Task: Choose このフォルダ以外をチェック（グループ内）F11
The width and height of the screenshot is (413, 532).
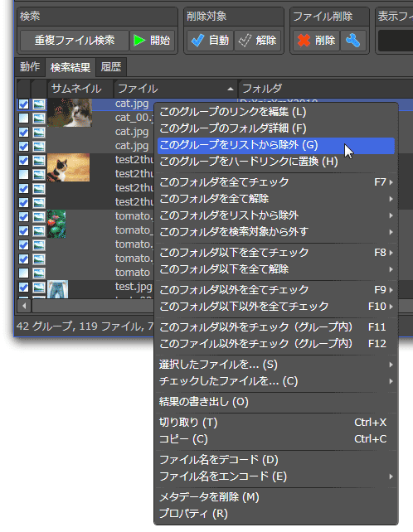Action: 276,327
